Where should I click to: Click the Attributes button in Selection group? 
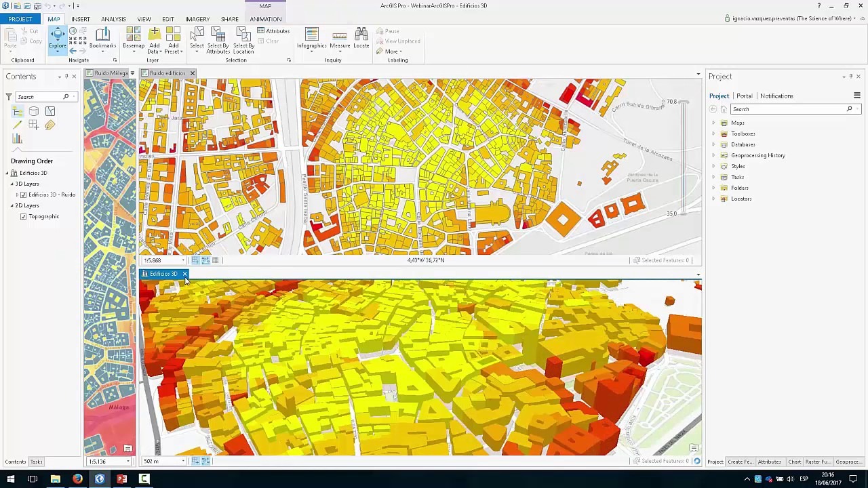click(273, 31)
